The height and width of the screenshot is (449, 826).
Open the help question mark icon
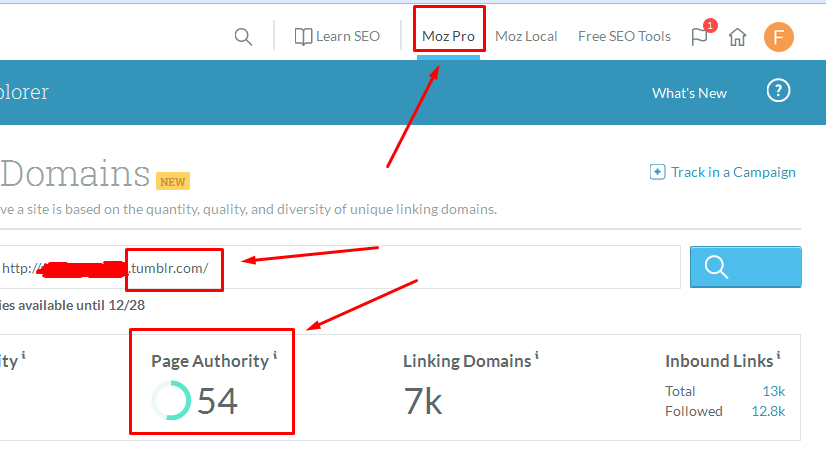(778, 91)
